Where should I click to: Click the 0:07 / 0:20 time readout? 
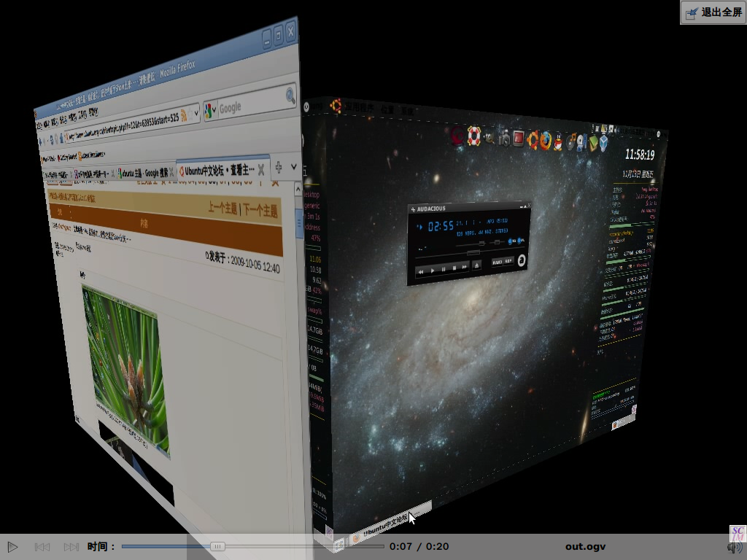(419, 547)
